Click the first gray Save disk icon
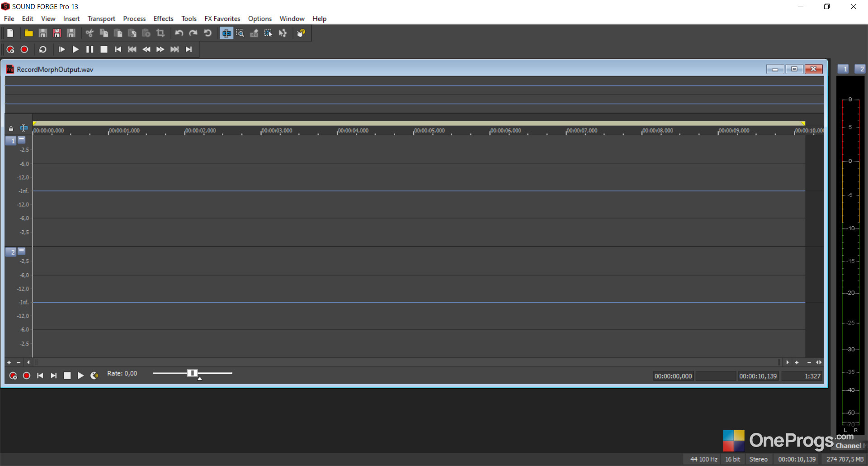Image resolution: width=868 pixels, height=466 pixels. (x=43, y=33)
